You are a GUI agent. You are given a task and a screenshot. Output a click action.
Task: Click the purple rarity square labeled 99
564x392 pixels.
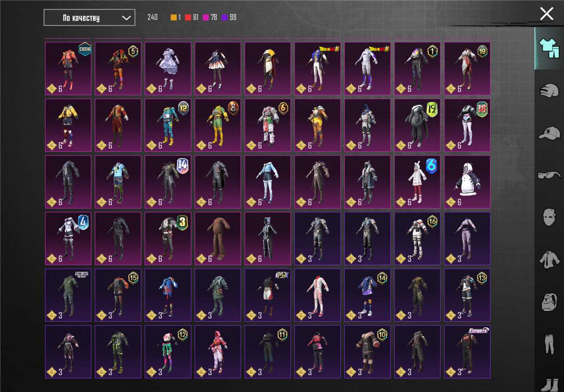225,18
